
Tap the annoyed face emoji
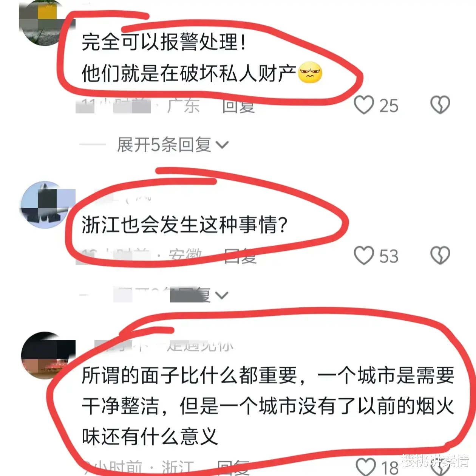[x=310, y=72]
